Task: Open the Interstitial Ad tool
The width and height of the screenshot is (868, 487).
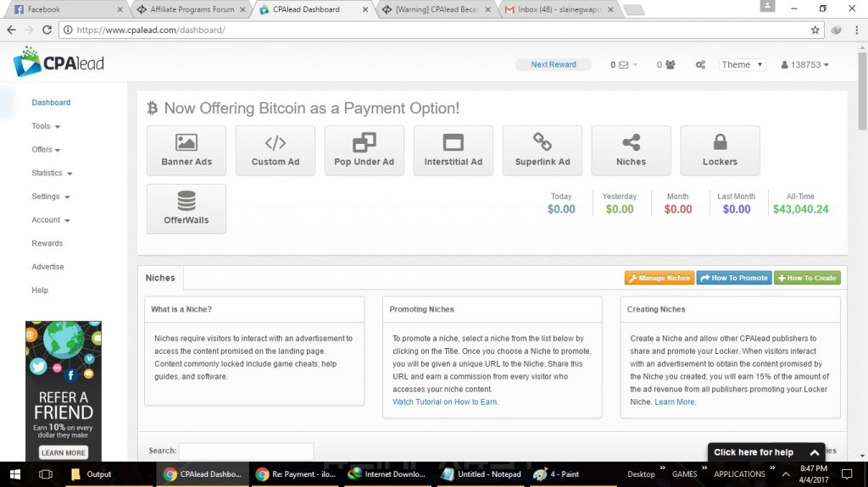Action: point(453,151)
